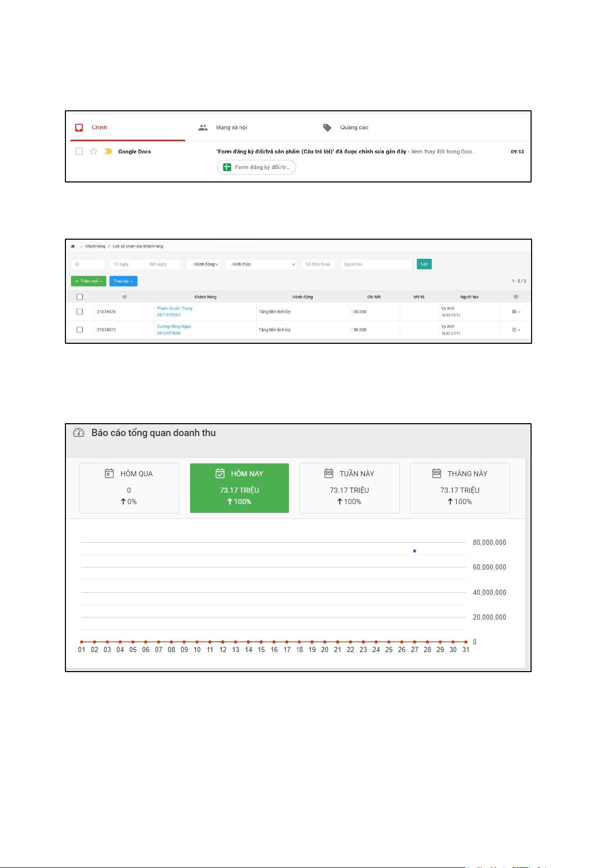This screenshot has width=614, height=868.
Task: Click the ID filter input field
Action: pos(88,264)
